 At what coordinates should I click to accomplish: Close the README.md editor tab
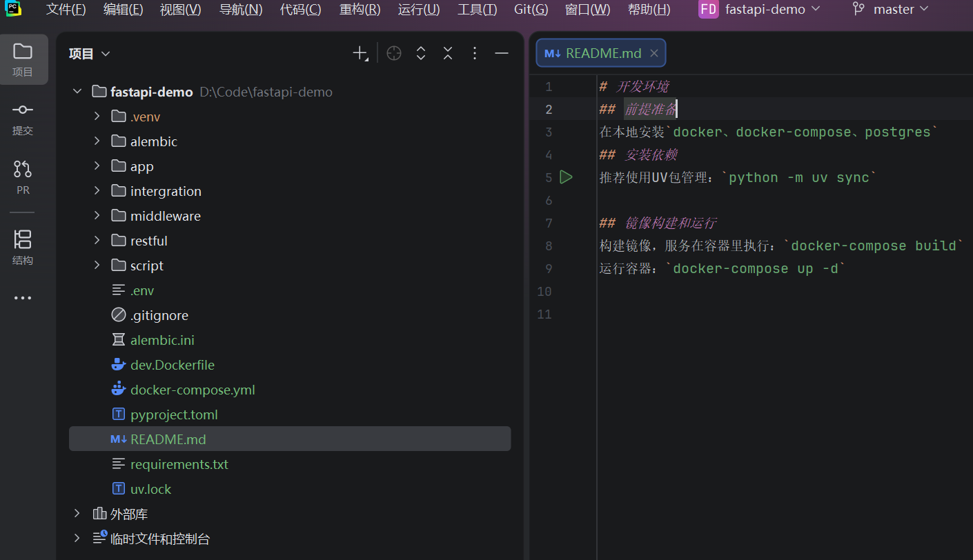coord(653,53)
